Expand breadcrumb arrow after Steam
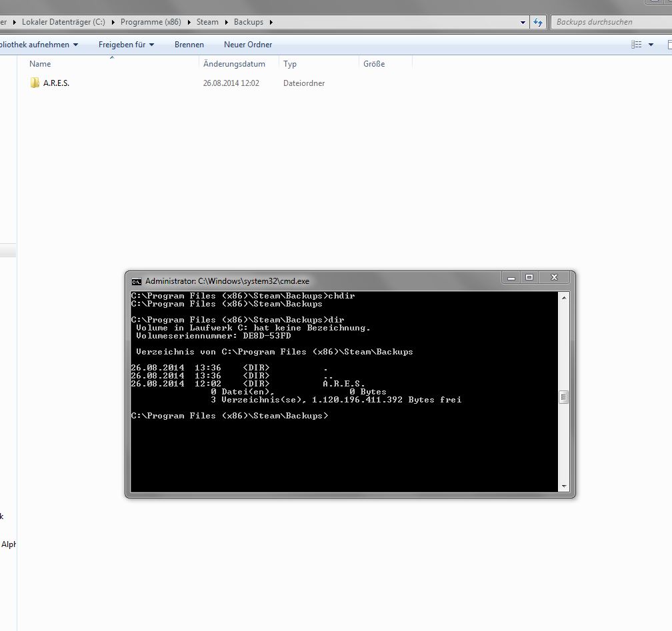This screenshot has width=672, height=631. (226, 22)
